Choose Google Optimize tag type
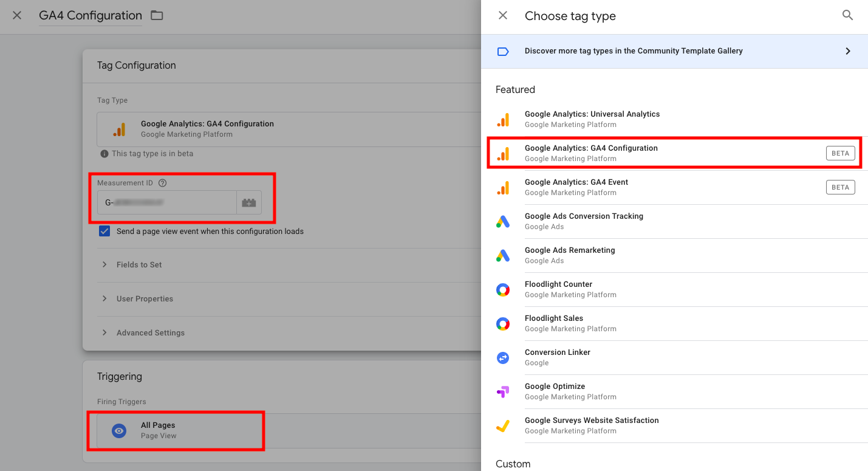 tap(682, 391)
